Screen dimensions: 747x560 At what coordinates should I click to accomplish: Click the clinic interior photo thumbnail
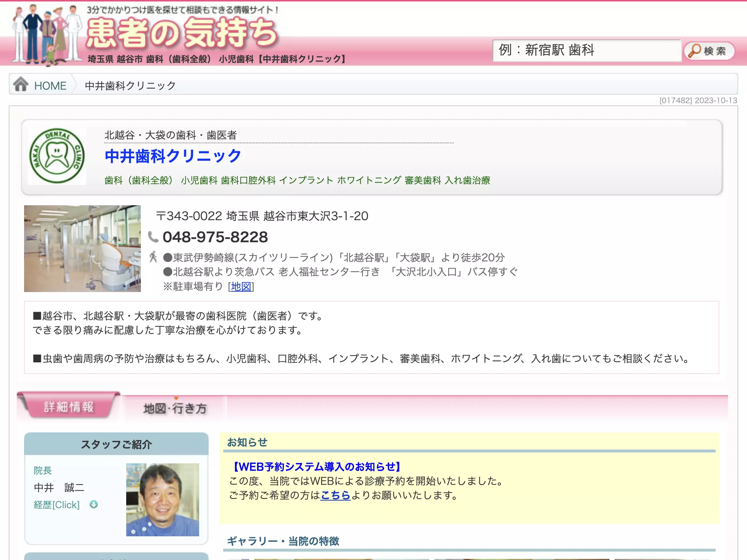point(82,249)
